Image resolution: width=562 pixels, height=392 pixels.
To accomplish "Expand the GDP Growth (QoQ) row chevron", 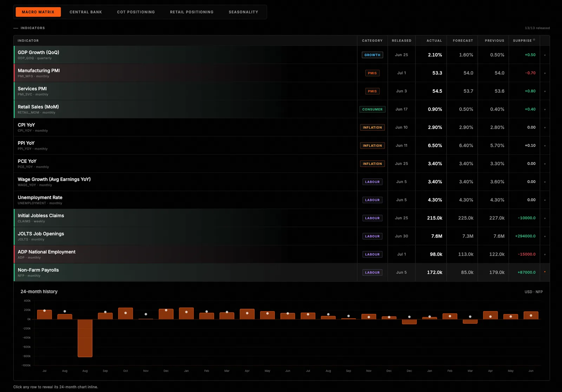I will point(545,55).
